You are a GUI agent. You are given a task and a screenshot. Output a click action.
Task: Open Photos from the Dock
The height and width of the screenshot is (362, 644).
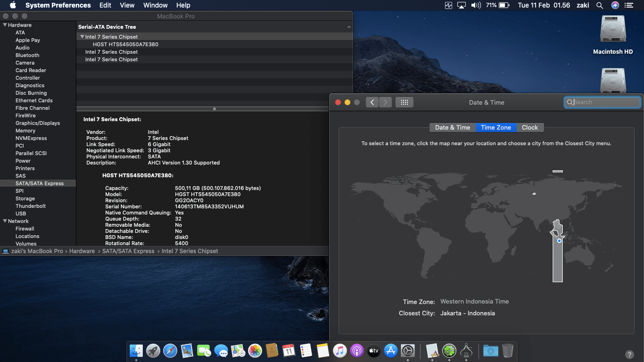pos(255,350)
